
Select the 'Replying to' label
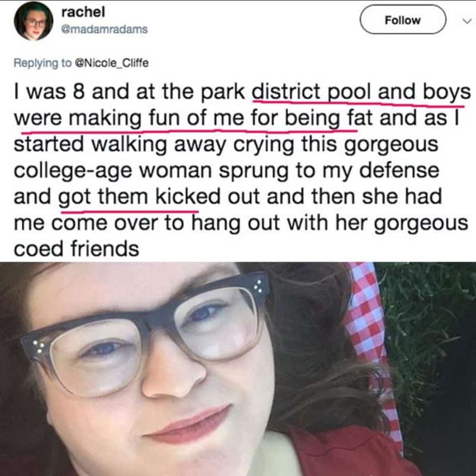point(43,63)
